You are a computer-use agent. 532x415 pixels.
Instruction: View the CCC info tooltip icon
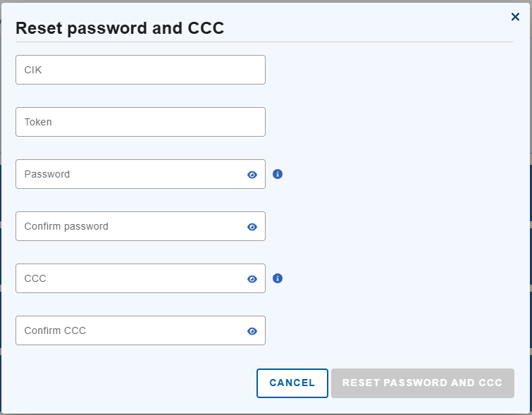pyautogui.click(x=278, y=278)
